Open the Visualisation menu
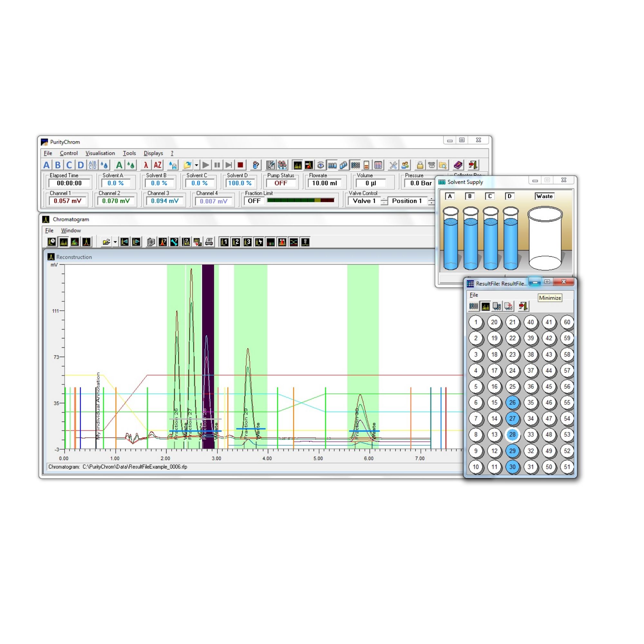 click(x=100, y=153)
